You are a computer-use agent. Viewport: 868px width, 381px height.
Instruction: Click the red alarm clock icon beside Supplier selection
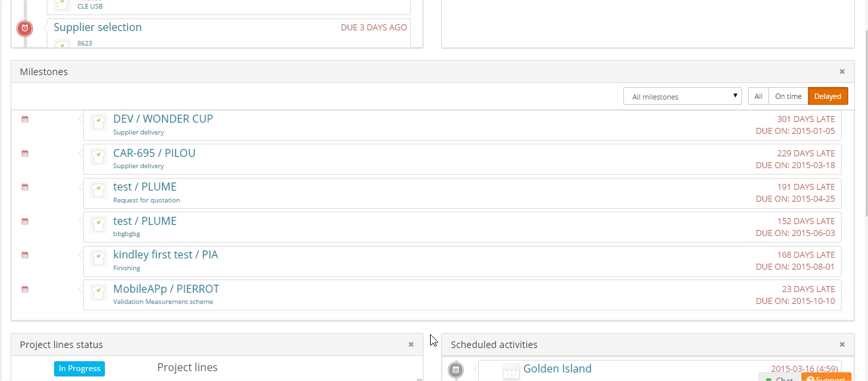click(x=24, y=28)
